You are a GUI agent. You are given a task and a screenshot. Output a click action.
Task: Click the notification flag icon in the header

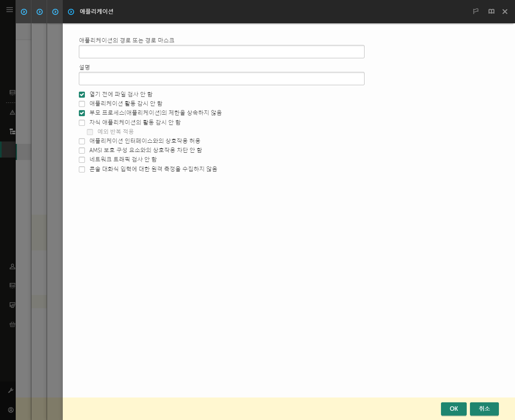476,11
